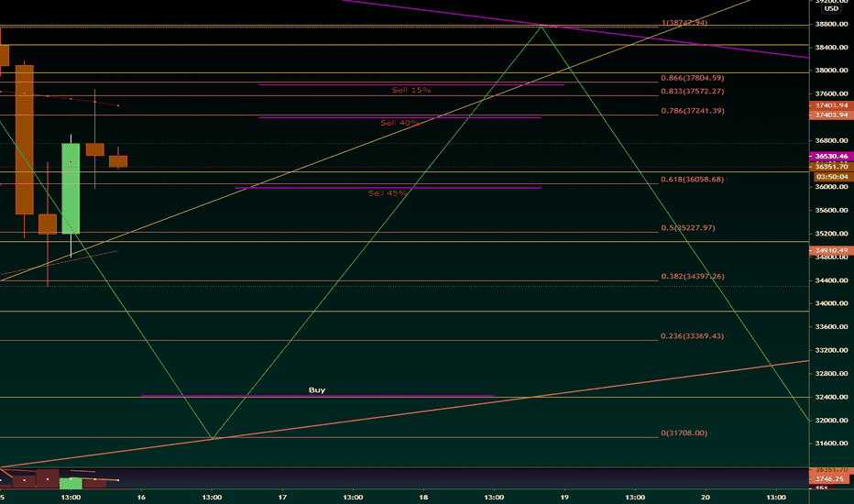Click the 33600.00 price axis label
This screenshot has width=854, height=504.
point(832,327)
